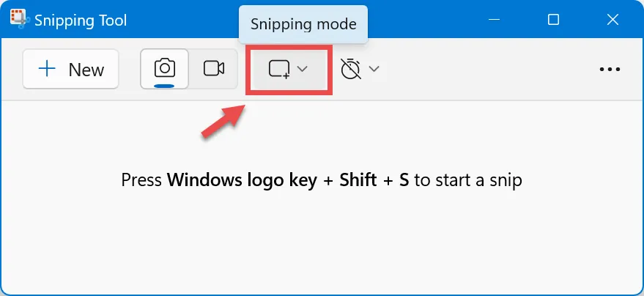Expand the chevron beside rectangle mode icon

coord(302,69)
